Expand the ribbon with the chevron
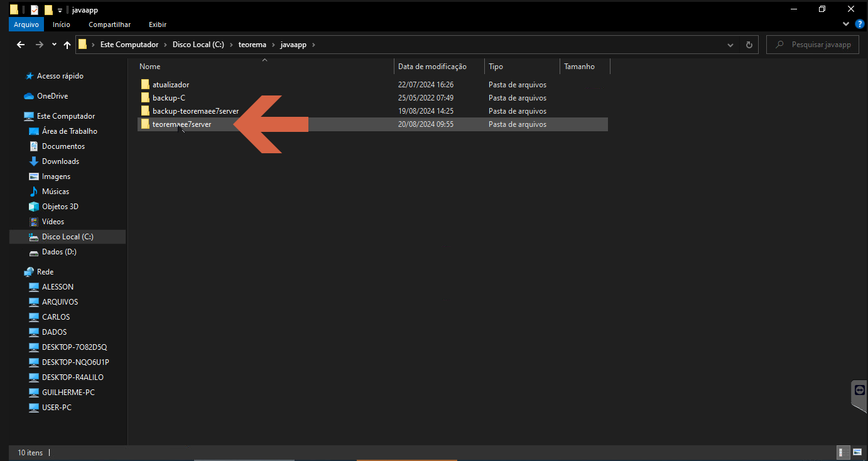This screenshot has height=461, width=868. pos(845,24)
